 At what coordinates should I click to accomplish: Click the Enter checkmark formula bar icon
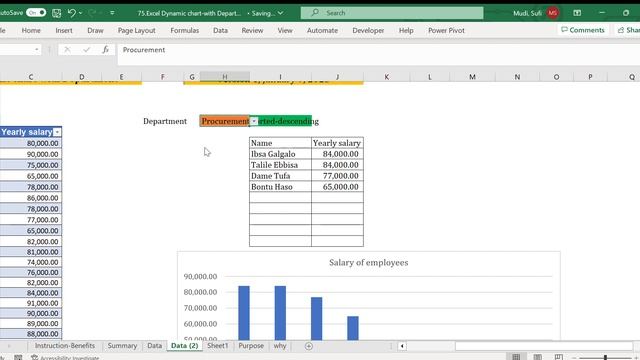[87, 50]
